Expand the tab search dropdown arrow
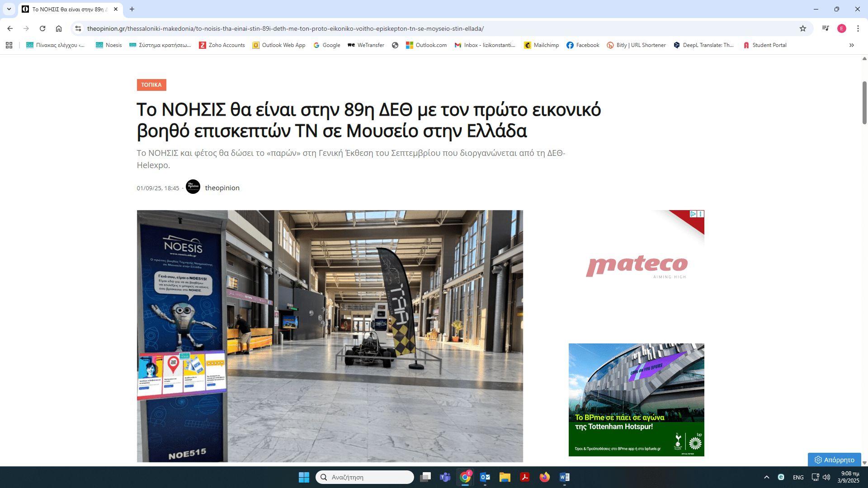Screen dimensions: 868x488 click(x=9, y=9)
